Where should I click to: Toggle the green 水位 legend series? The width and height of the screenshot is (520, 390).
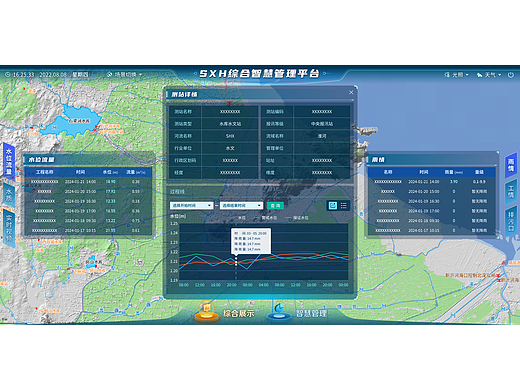pos(238,218)
